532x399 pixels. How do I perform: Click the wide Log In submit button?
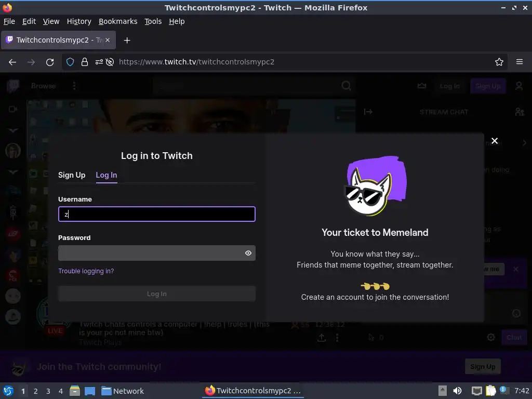click(x=157, y=294)
